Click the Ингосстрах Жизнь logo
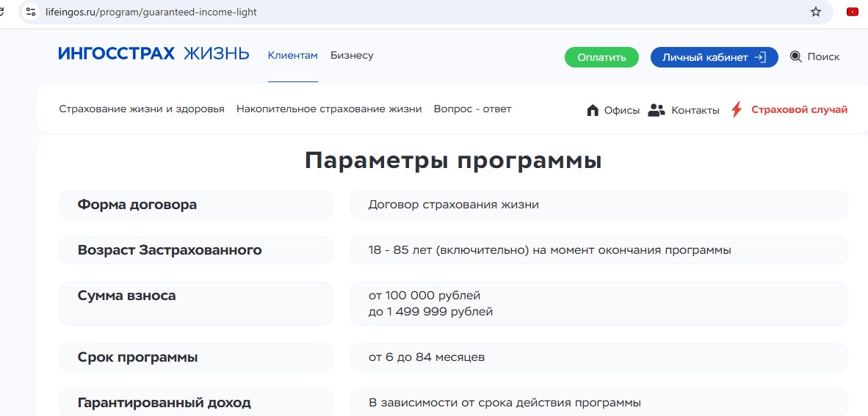 tap(153, 54)
